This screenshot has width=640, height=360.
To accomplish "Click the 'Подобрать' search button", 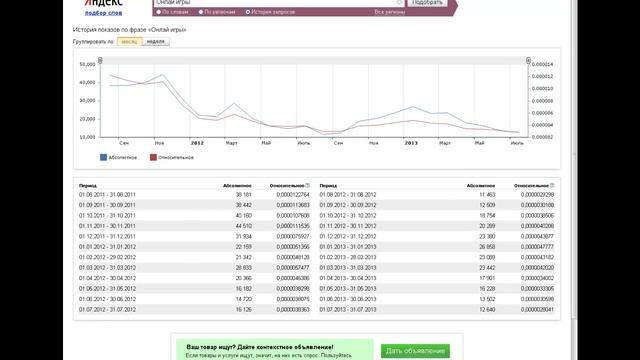I will point(427,2).
